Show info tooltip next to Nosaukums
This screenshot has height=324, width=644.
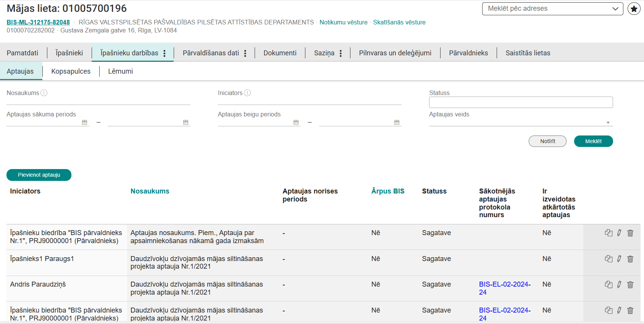[44, 93]
